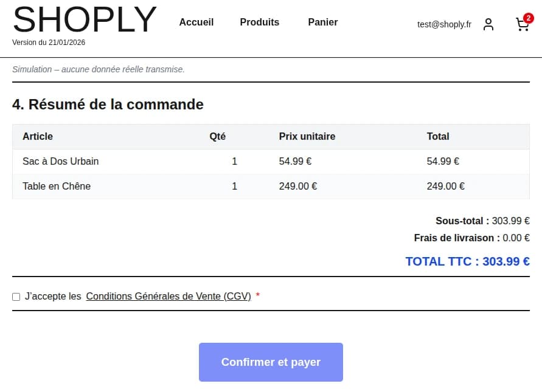Click the Frais de livraison line
The width and height of the screenshot is (542, 392).
click(x=471, y=238)
